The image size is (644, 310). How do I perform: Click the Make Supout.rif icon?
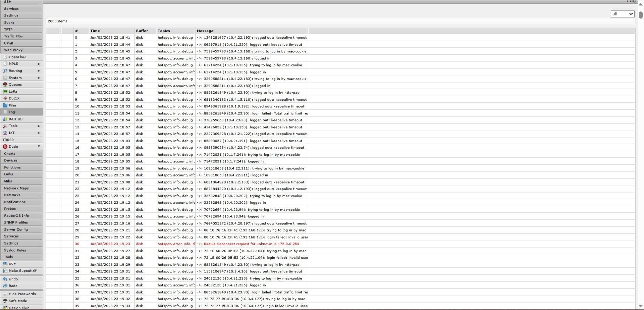(x=5, y=271)
